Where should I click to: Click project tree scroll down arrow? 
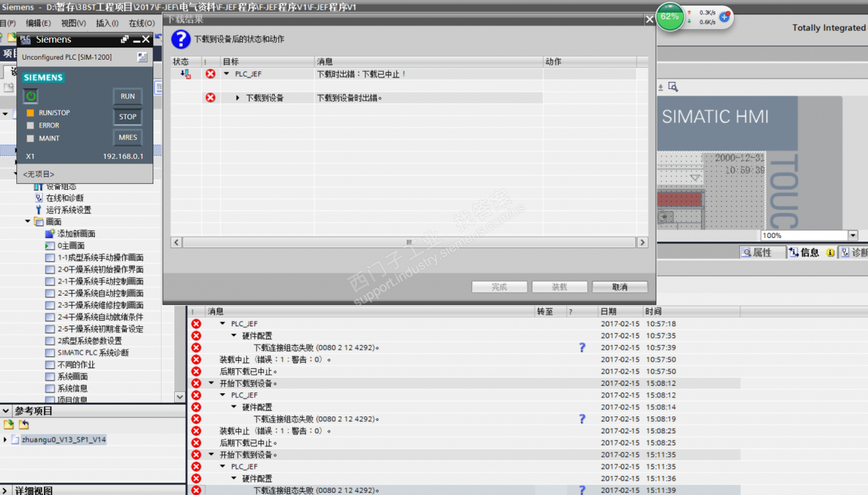click(180, 397)
